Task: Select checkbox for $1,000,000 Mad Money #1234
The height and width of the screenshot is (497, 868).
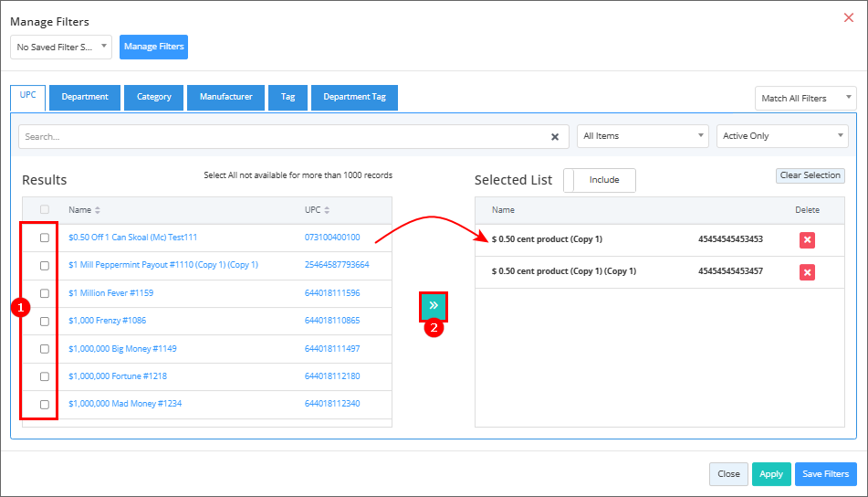Action: (x=44, y=405)
